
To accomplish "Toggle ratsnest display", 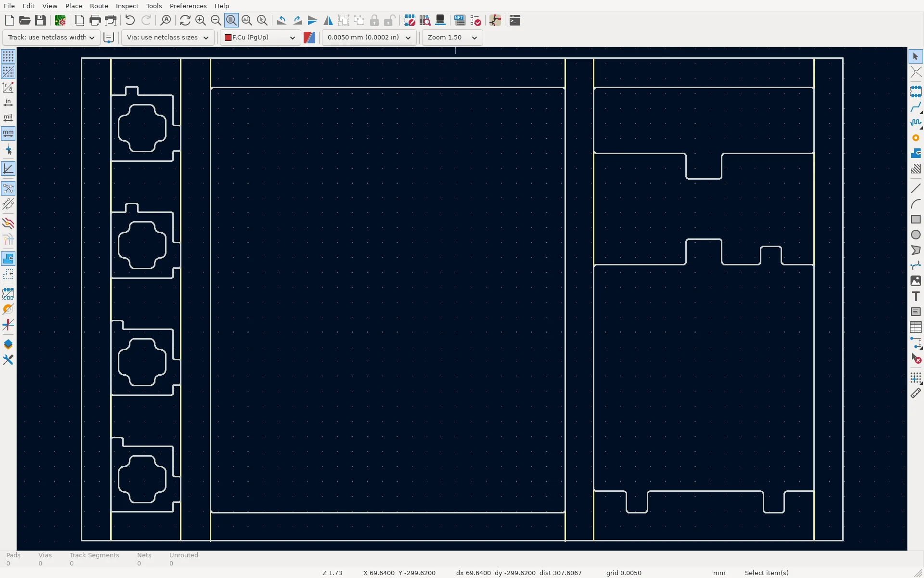I will click(x=8, y=188).
